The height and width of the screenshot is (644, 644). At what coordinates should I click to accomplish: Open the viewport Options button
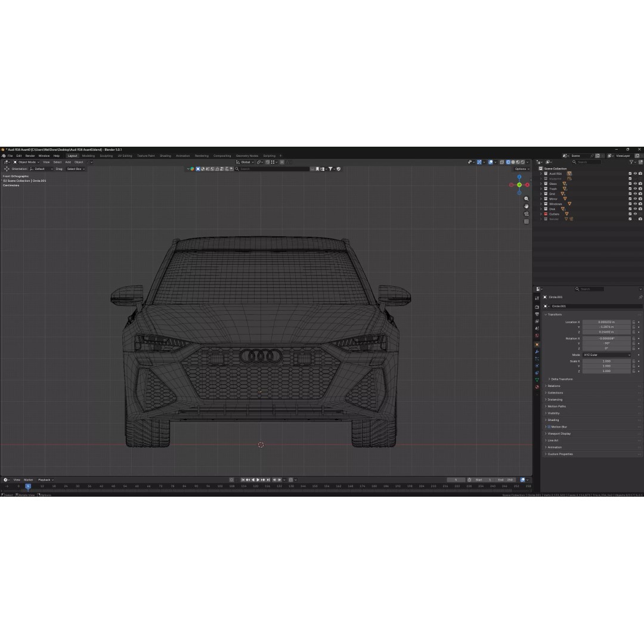pos(522,169)
